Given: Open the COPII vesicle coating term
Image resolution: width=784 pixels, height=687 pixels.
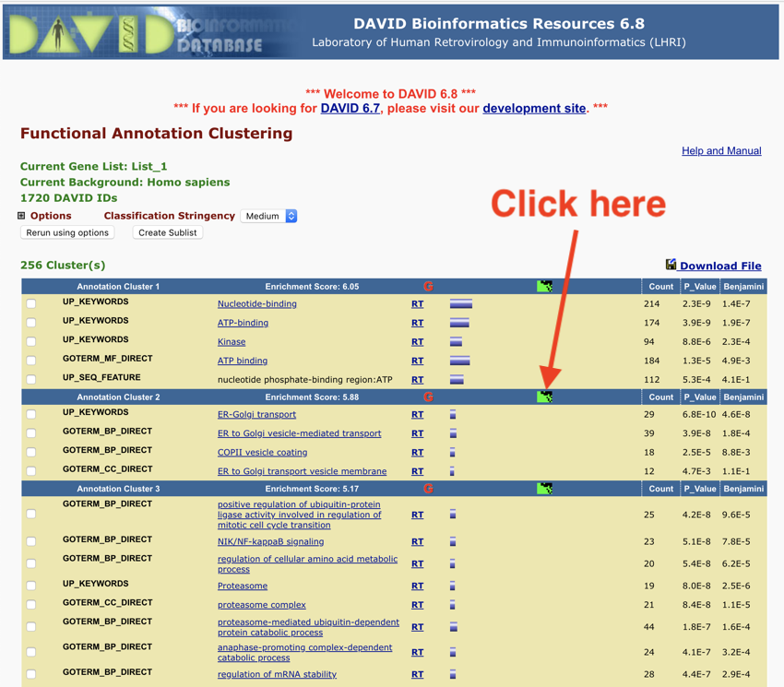Looking at the screenshot, I should tap(262, 452).
